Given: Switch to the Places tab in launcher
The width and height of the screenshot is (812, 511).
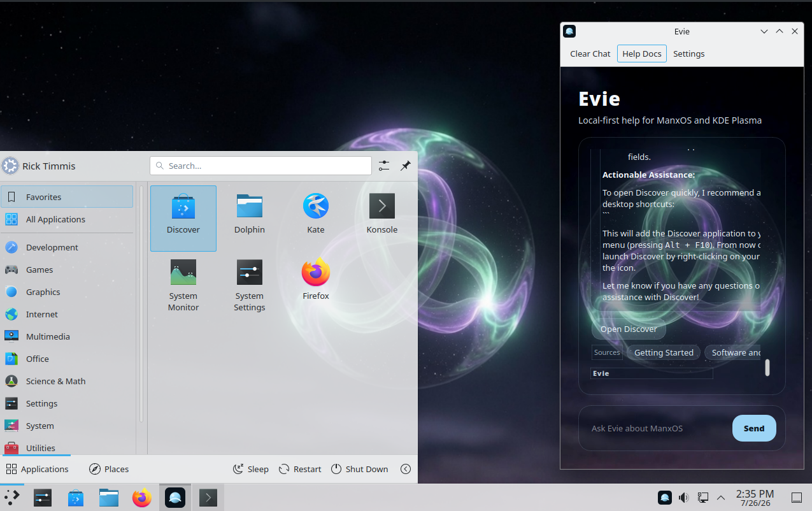Looking at the screenshot, I should coord(109,469).
